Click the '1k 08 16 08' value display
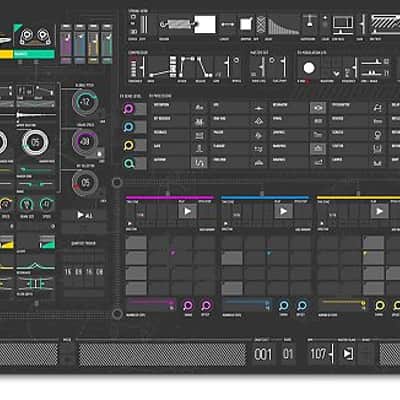Screen dimensions: 400x400 pos(84,272)
